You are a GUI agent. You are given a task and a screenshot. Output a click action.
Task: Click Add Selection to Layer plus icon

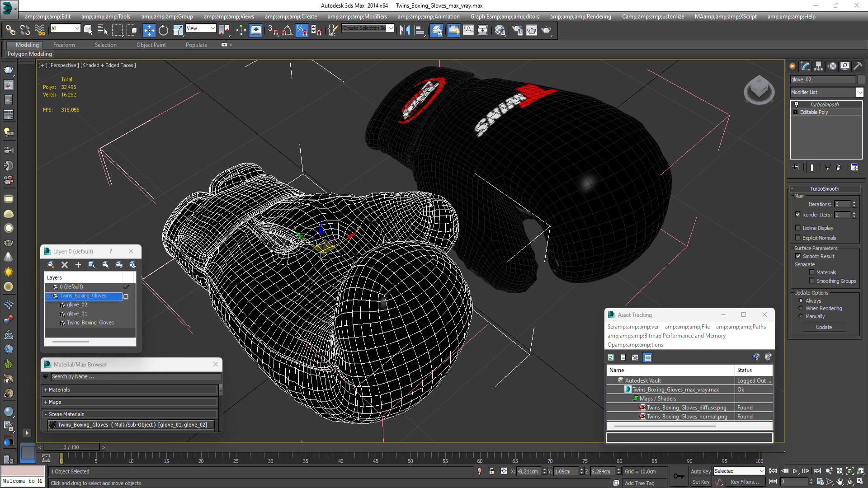(x=78, y=265)
